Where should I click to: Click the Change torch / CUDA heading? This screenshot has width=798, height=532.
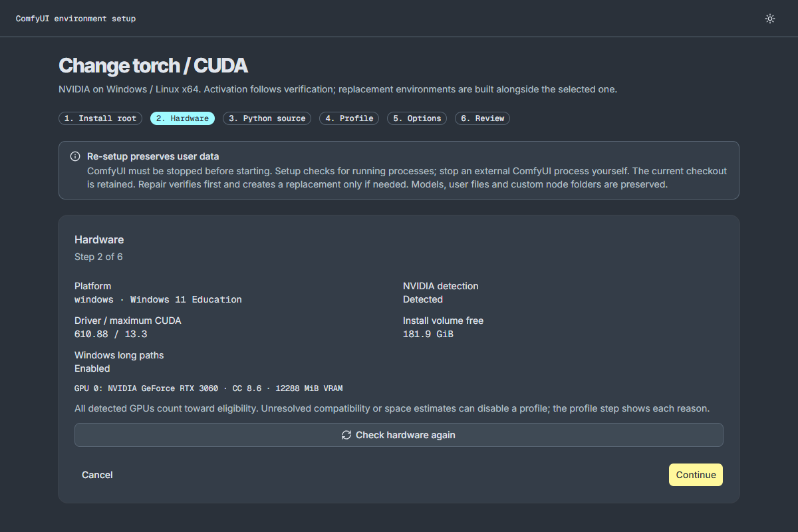(x=153, y=66)
